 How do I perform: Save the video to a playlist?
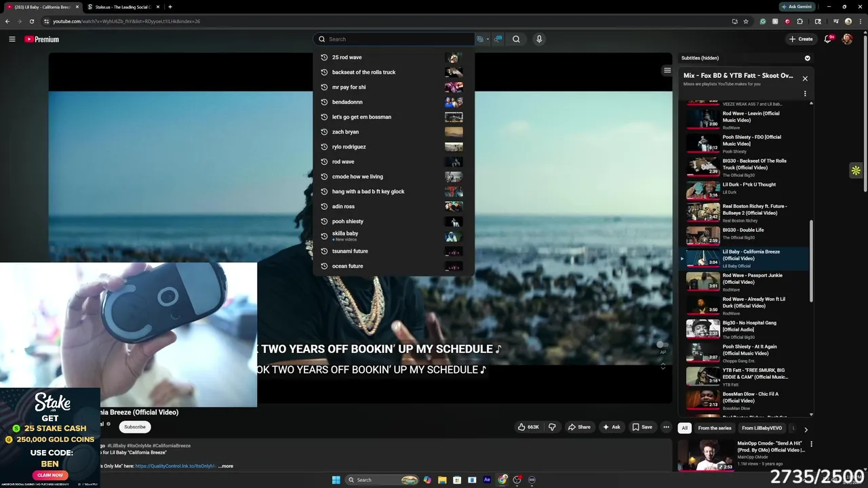[642, 427]
